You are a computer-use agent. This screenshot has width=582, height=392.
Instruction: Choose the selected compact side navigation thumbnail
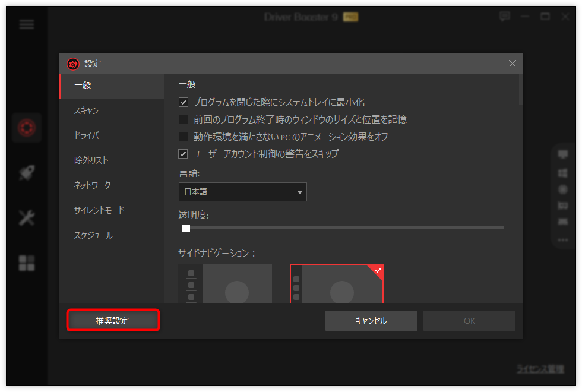click(337, 284)
